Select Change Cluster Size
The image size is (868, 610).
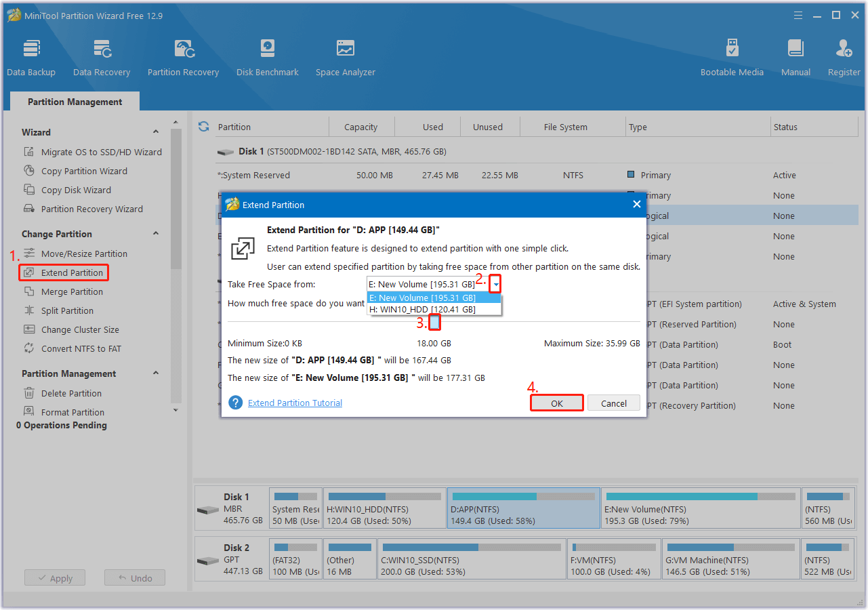(x=71, y=329)
